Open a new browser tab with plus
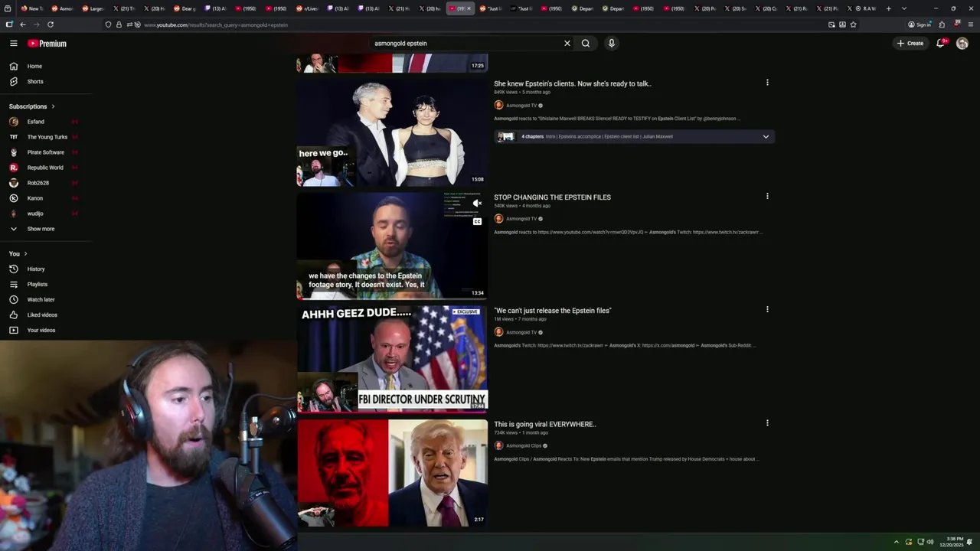This screenshot has width=980, height=551. (889, 8)
